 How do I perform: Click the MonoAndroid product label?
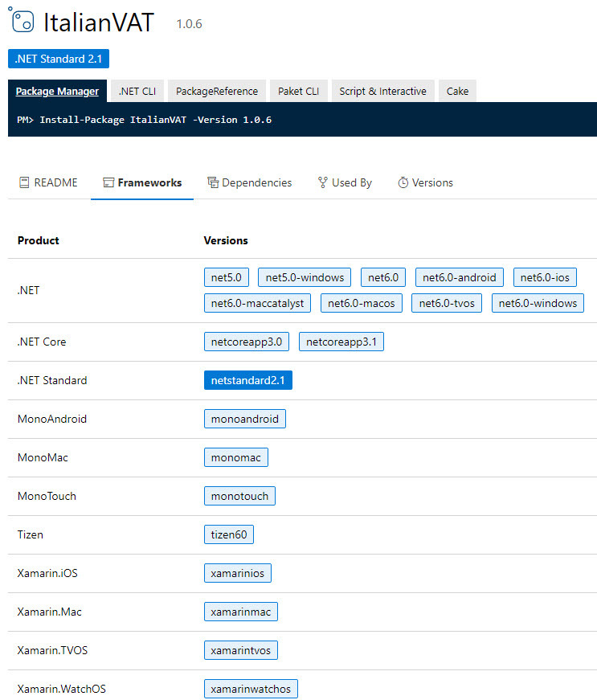[52, 419]
